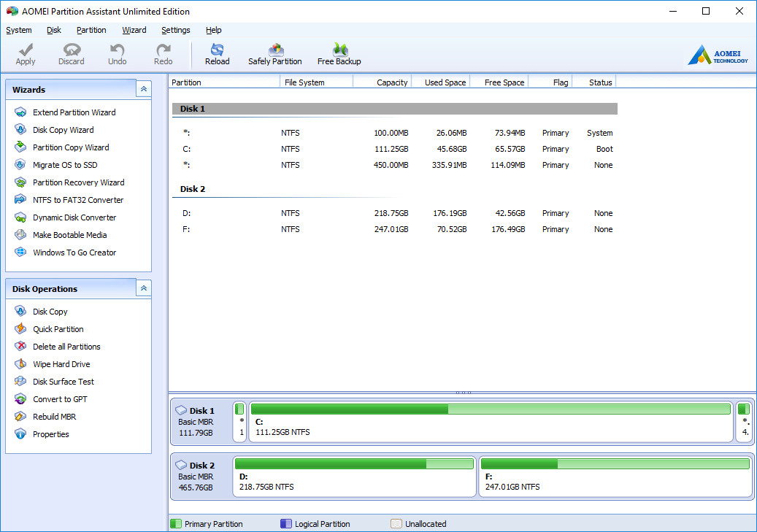Screen dimensions: 757x532
Task: Open Windows To Go Creator
Action: pos(74,252)
